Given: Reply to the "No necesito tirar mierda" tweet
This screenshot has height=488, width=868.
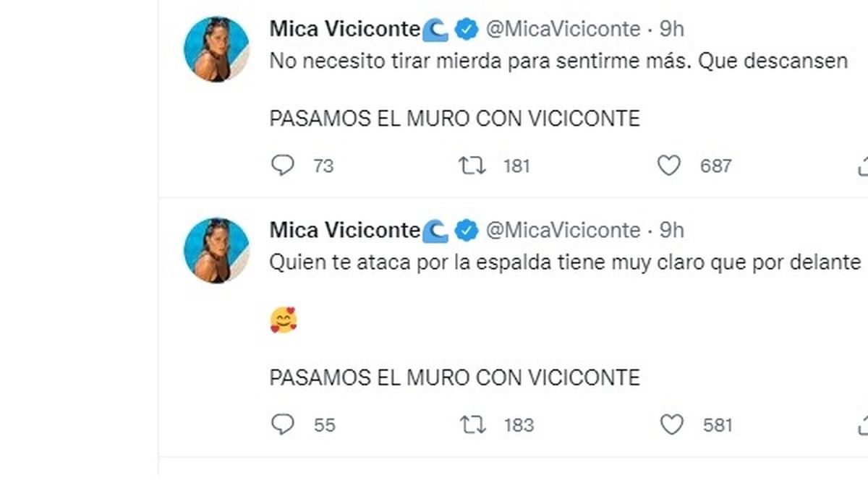Looking at the screenshot, I should click(282, 166).
